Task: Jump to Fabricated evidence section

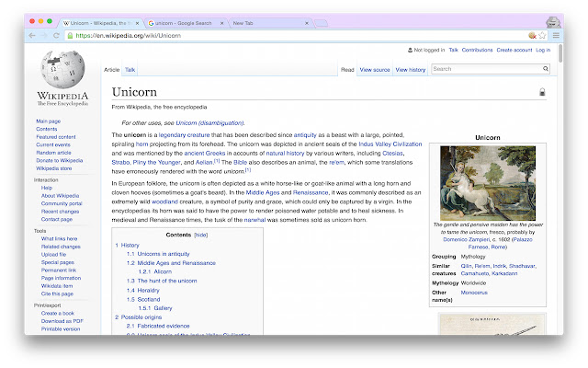Action: point(164,327)
